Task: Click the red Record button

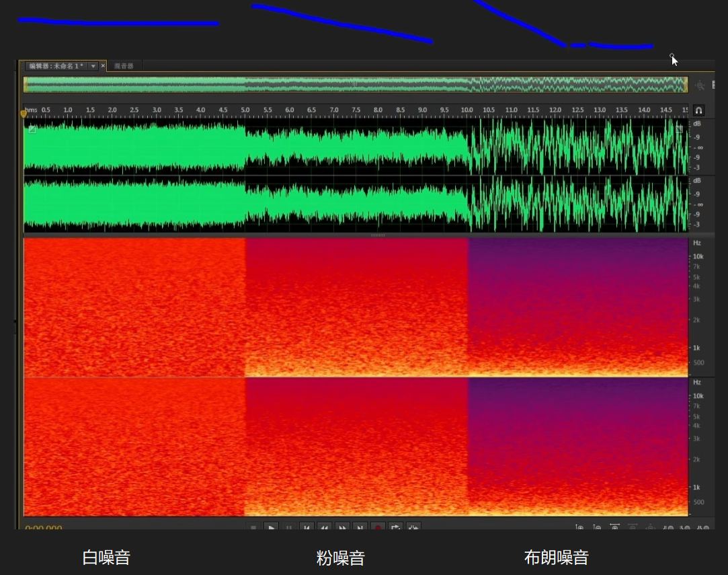Action: pos(378,528)
